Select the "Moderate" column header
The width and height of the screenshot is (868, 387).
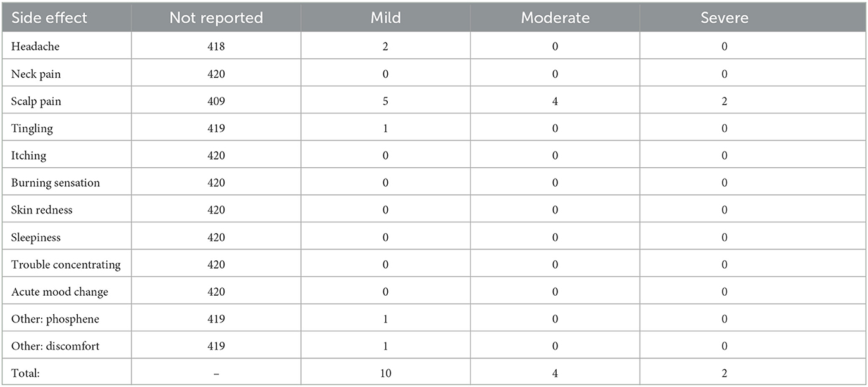(x=555, y=18)
